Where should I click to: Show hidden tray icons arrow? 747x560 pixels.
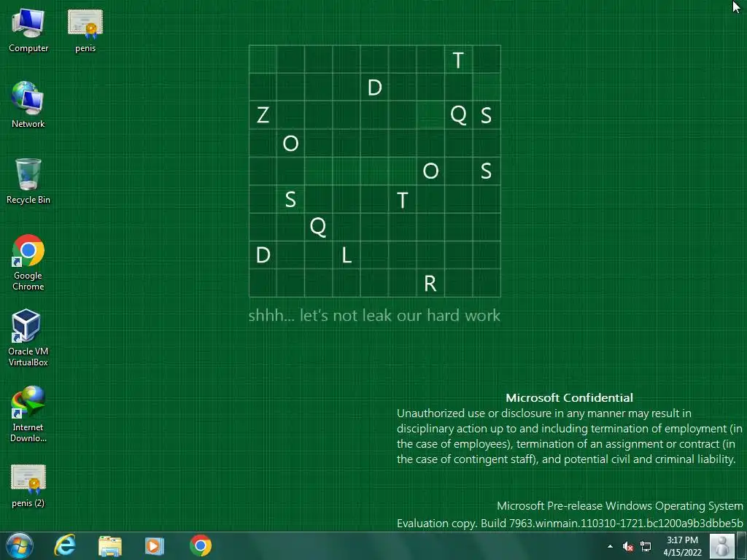(611, 546)
